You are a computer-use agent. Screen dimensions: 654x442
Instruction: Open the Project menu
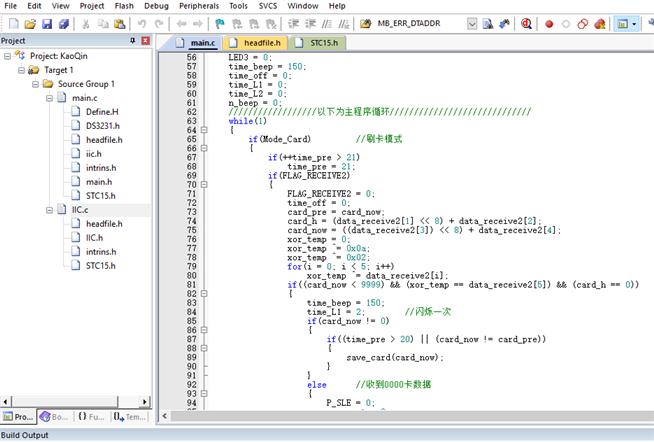click(92, 6)
